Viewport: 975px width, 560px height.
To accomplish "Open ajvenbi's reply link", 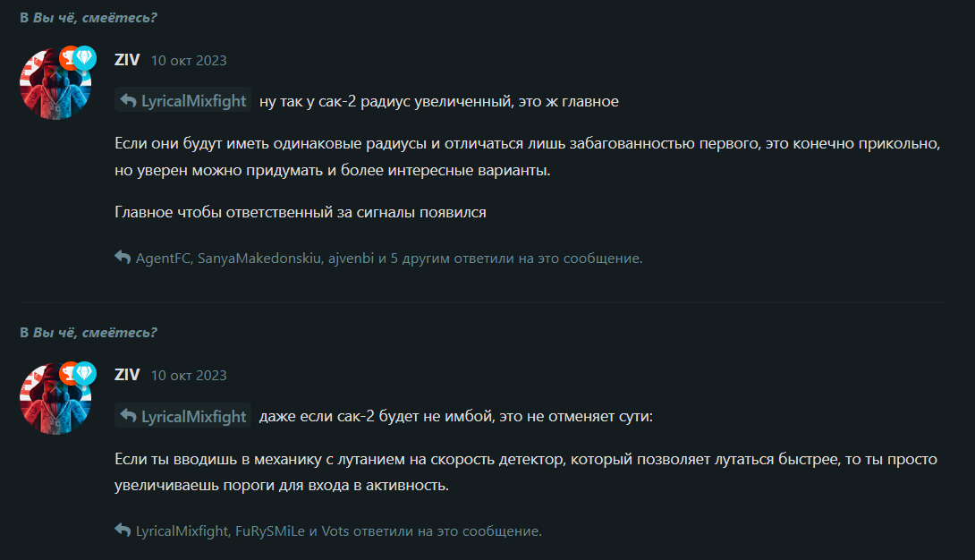I will [x=352, y=258].
